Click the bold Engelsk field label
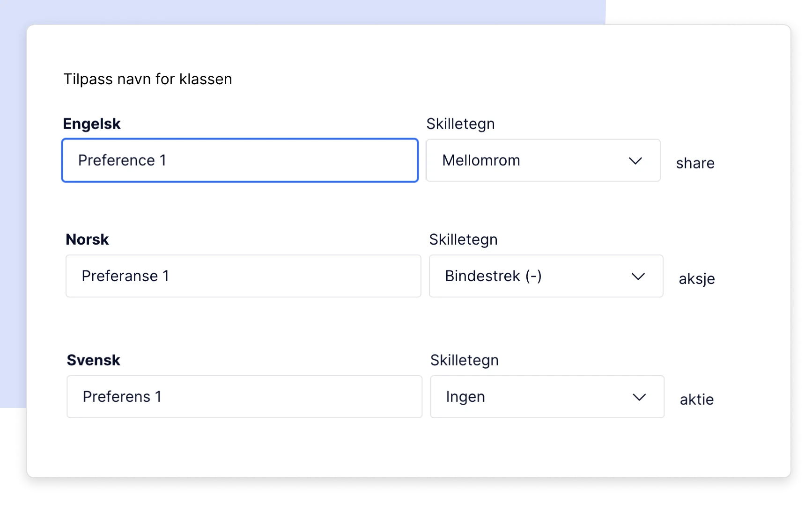 click(92, 124)
